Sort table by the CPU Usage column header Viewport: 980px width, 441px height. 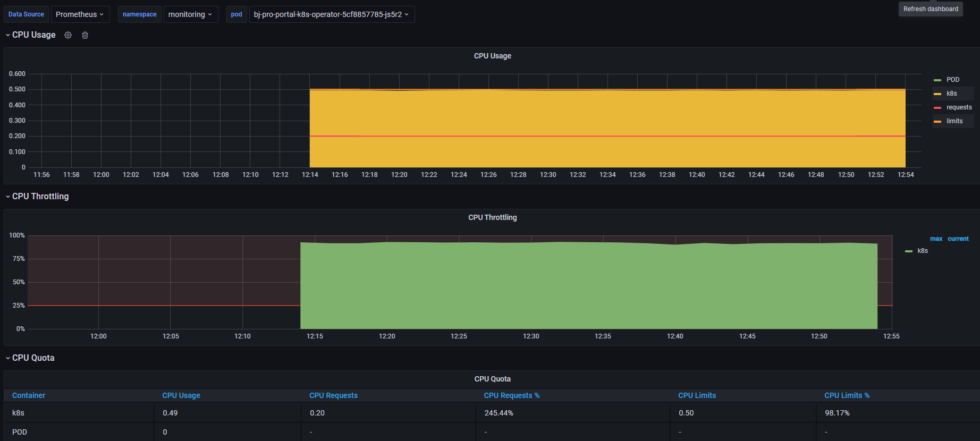click(181, 395)
